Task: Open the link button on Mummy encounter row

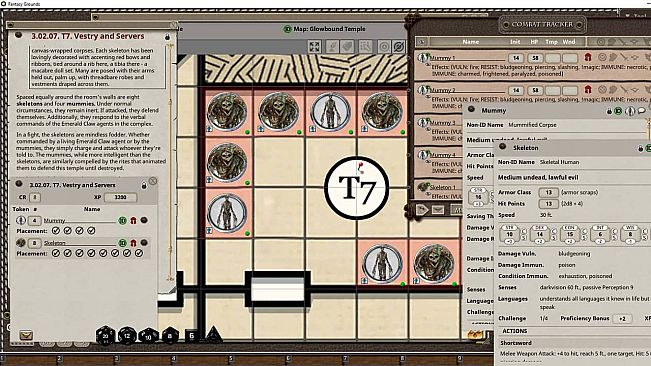Action: 144,220
